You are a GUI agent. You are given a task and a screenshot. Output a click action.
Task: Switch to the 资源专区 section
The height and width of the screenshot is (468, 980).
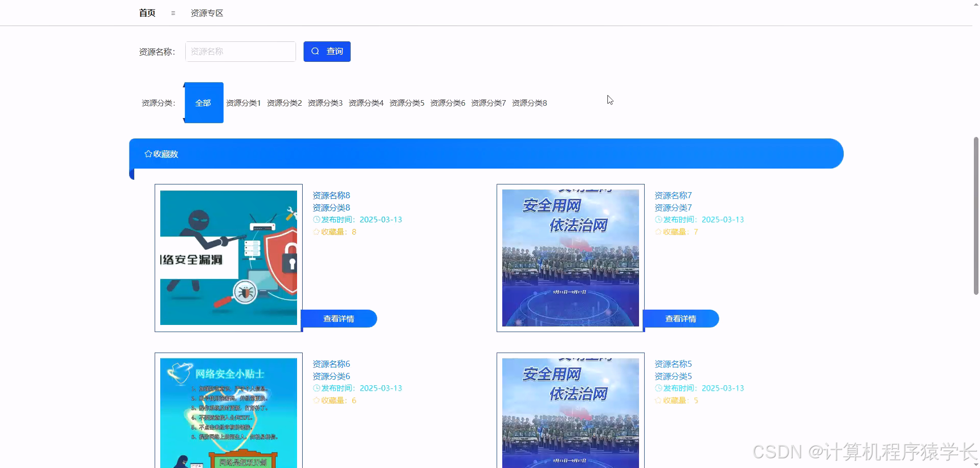206,13
